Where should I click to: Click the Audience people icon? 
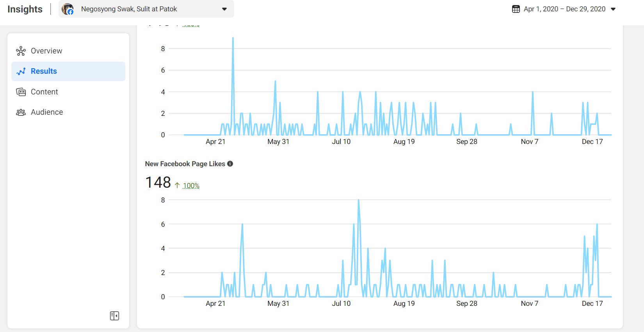pos(21,112)
